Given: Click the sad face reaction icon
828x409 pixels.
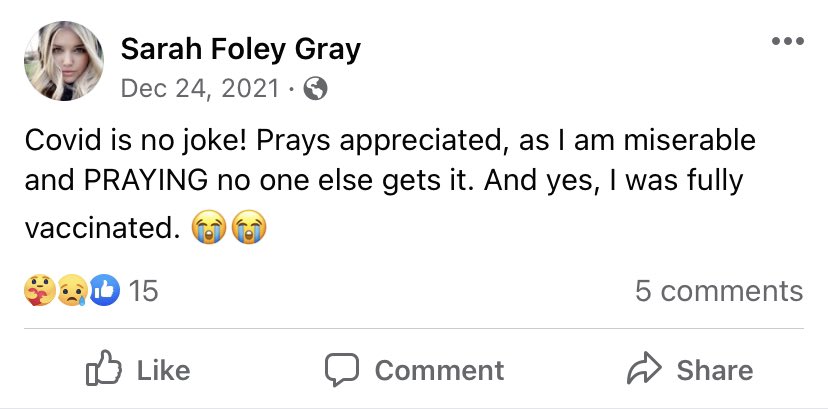Looking at the screenshot, I should point(70,291).
